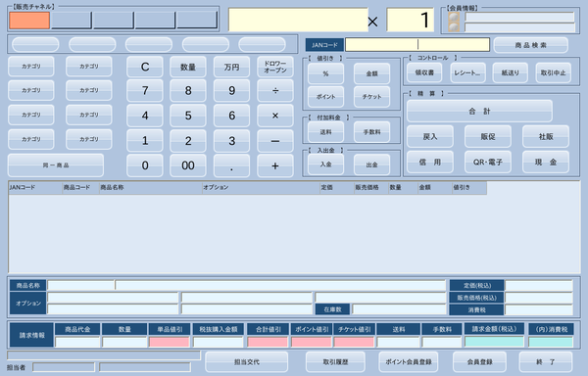Click the 商品コード column header
The width and height of the screenshot is (588, 376).
[80, 187]
